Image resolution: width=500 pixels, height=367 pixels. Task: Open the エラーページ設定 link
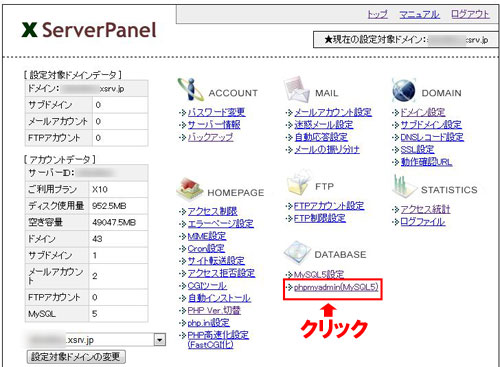click(221, 223)
